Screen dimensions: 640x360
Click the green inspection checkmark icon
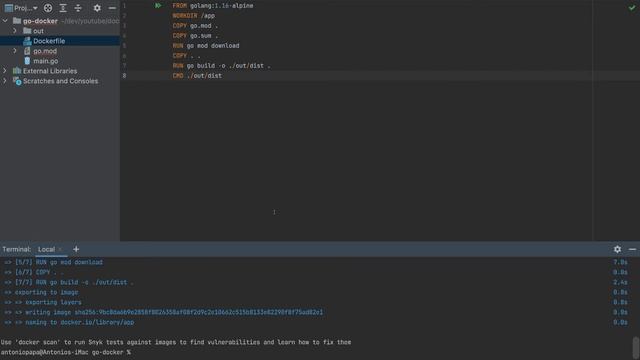(632, 8)
